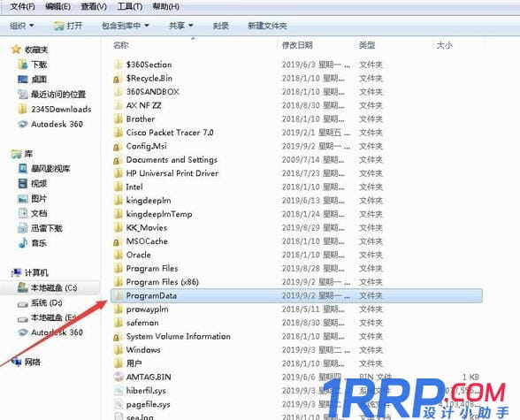520x420 pixels.
Task: Click the 图片 library icon
Action: tap(23, 199)
